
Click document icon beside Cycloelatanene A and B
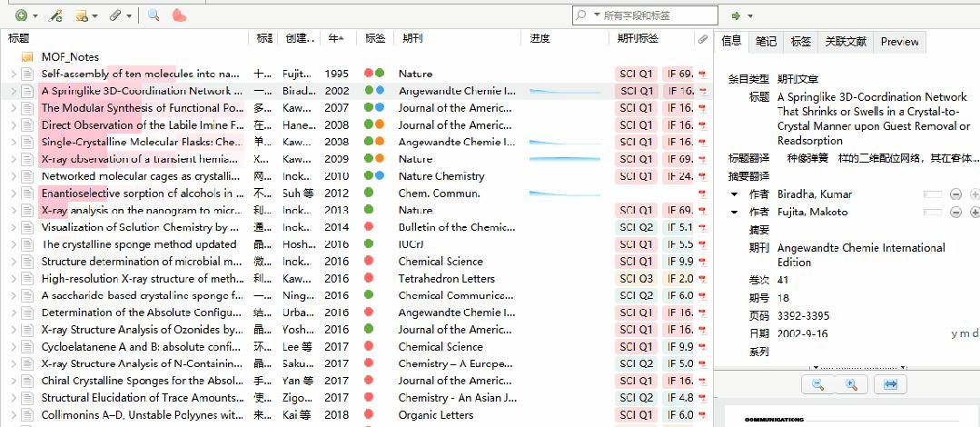(27, 347)
